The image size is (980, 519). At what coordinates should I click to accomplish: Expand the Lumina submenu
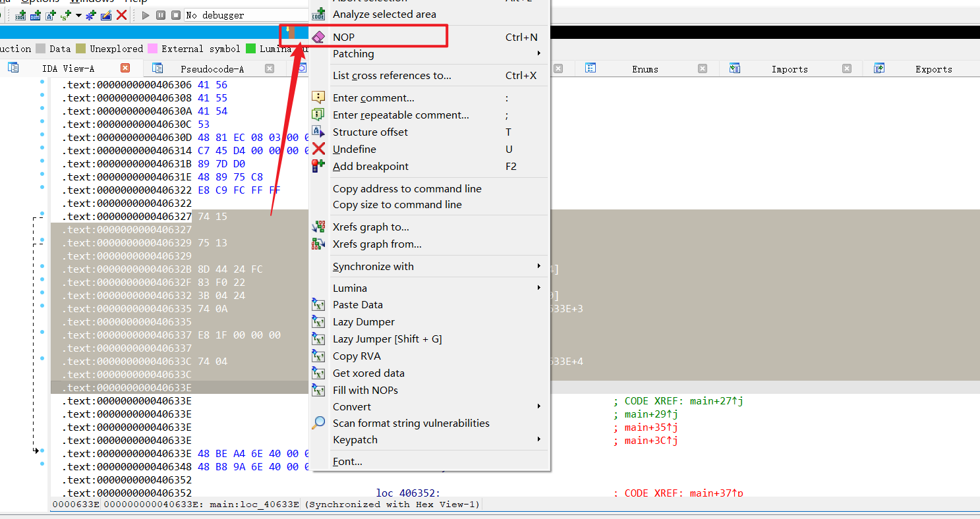429,288
